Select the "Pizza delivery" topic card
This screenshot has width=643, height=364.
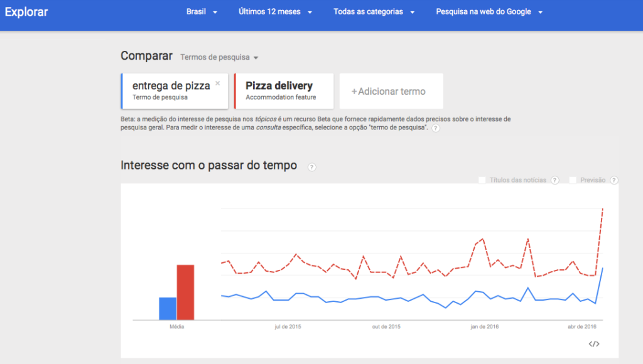point(284,91)
